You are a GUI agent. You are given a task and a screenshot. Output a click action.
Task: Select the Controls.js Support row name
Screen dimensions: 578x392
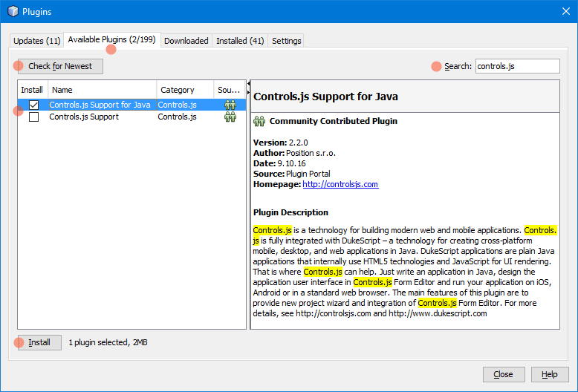[x=84, y=117]
